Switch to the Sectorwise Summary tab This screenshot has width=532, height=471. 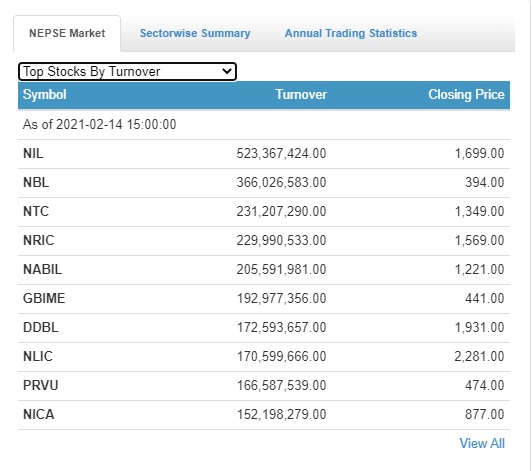tap(195, 33)
